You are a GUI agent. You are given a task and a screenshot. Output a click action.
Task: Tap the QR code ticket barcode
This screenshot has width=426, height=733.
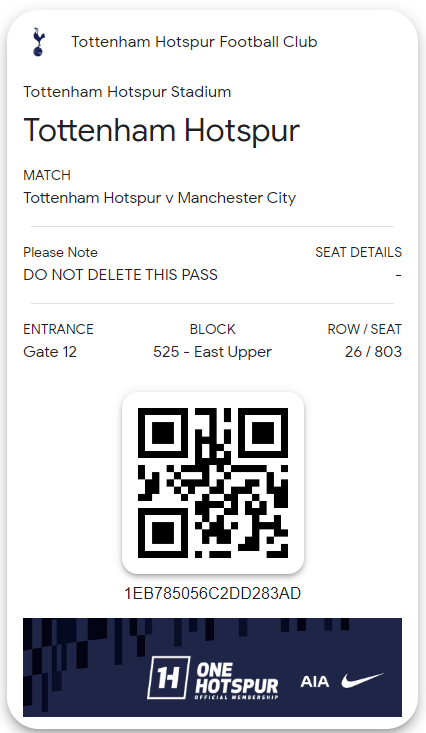(x=213, y=483)
